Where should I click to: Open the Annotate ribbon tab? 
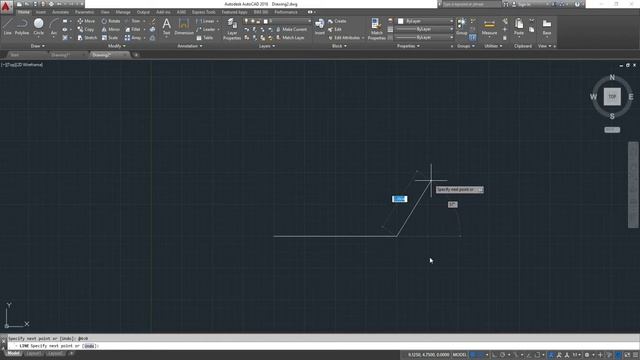click(x=60, y=12)
